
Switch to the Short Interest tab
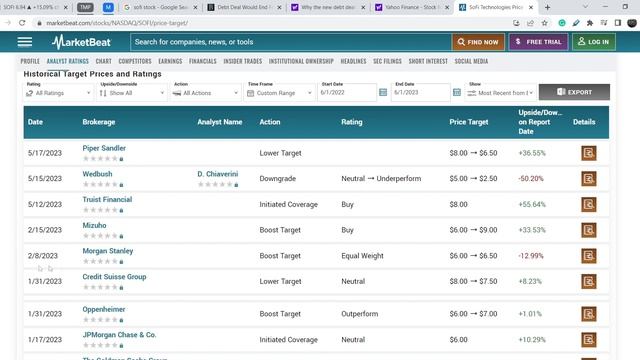[x=428, y=61]
